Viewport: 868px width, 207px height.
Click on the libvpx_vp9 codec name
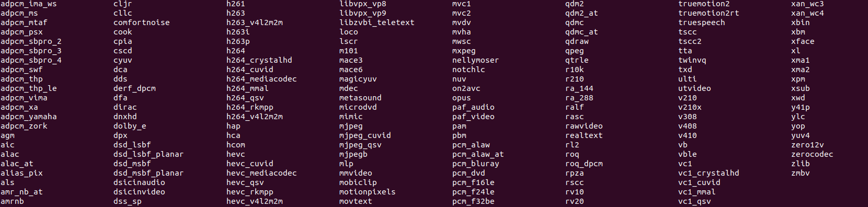[x=362, y=13]
